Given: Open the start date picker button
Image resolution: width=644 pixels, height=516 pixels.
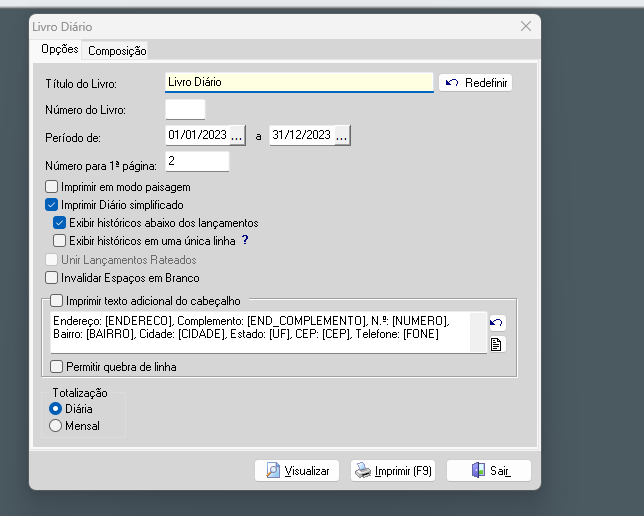Looking at the screenshot, I should (x=237, y=135).
